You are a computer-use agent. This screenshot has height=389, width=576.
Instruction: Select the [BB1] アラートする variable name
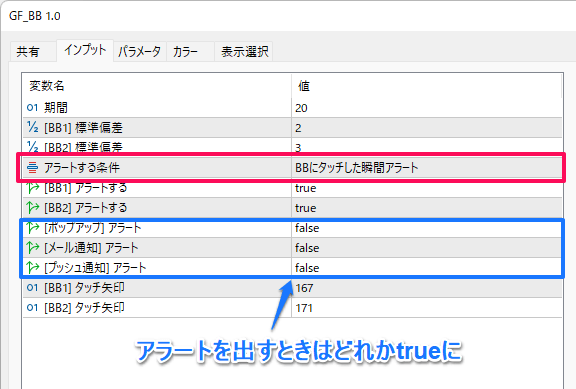86,188
